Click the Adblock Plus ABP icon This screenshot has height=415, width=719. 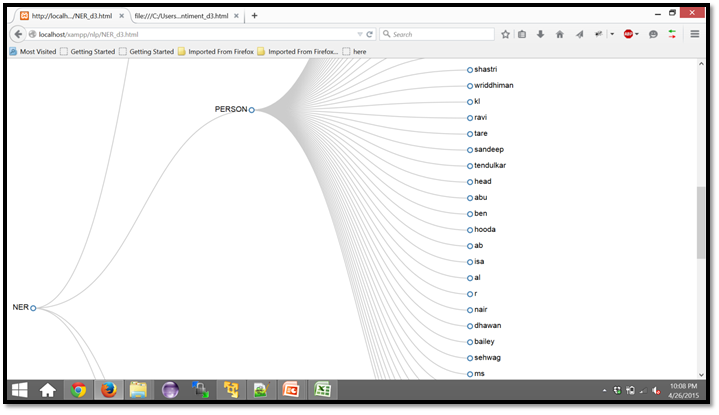click(629, 34)
